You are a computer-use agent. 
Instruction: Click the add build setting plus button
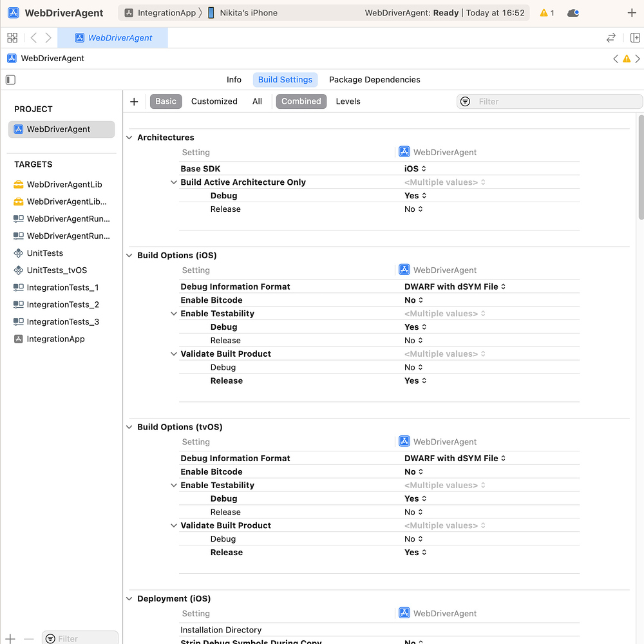(134, 101)
